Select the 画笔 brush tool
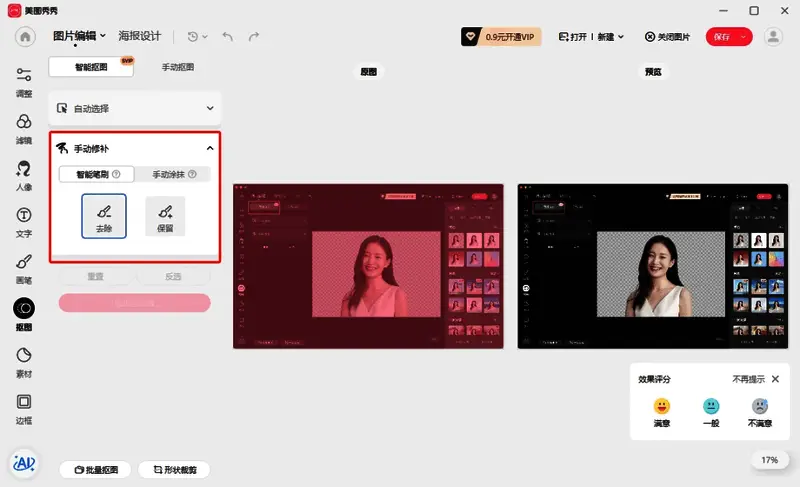800x487 pixels. click(x=24, y=269)
